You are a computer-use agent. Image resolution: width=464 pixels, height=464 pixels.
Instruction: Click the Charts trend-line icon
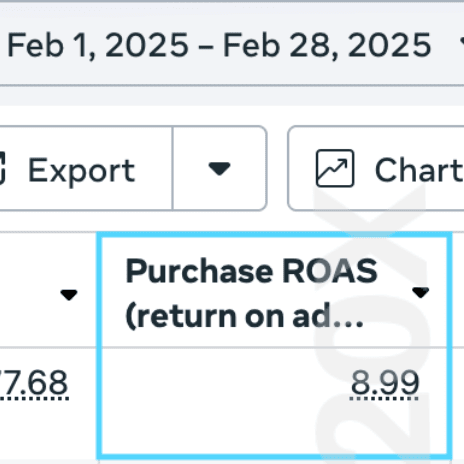[335, 168]
